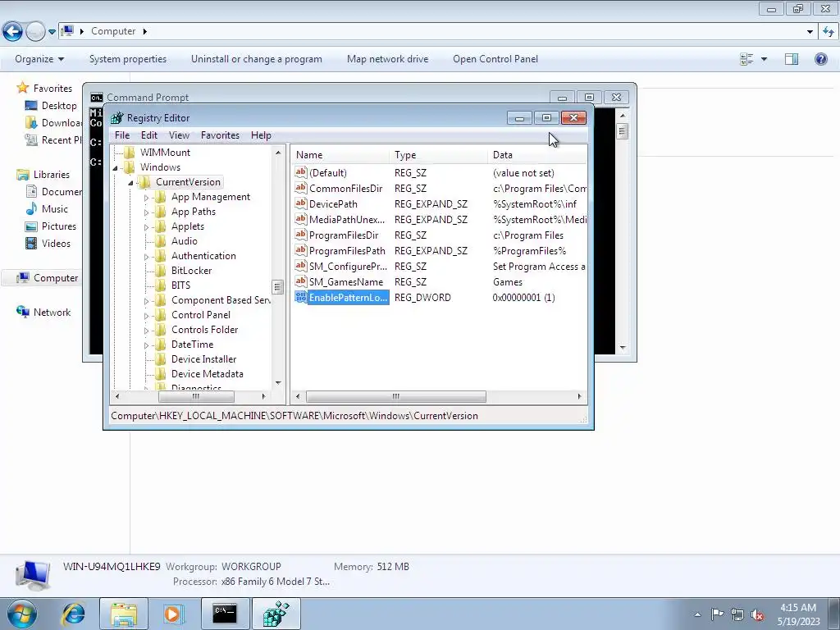Click the Explorer Forward navigation button
Viewport: 840px width, 630px height.
pos(35,32)
